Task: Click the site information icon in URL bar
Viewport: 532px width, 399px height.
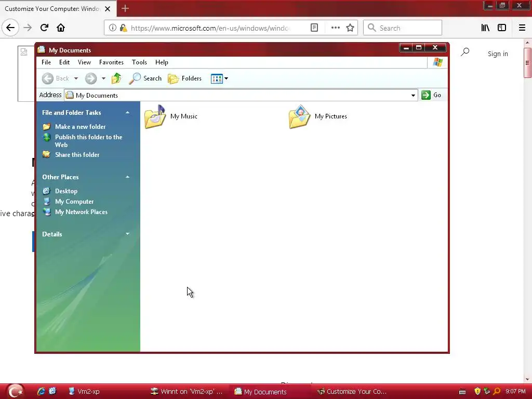Action: tap(113, 28)
